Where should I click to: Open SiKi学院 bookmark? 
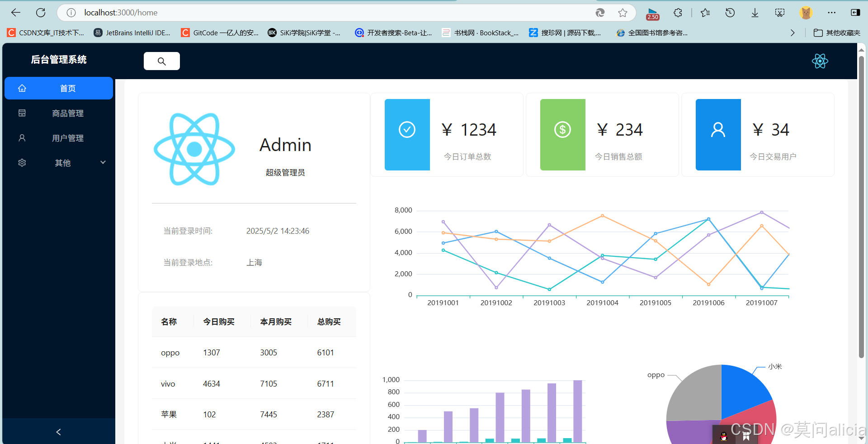[x=304, y=33]
